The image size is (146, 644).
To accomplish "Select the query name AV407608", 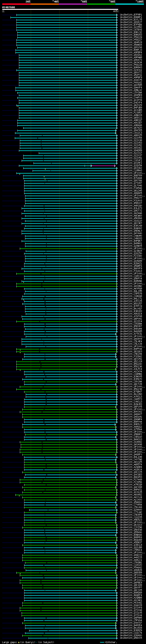I will [8, 7].
